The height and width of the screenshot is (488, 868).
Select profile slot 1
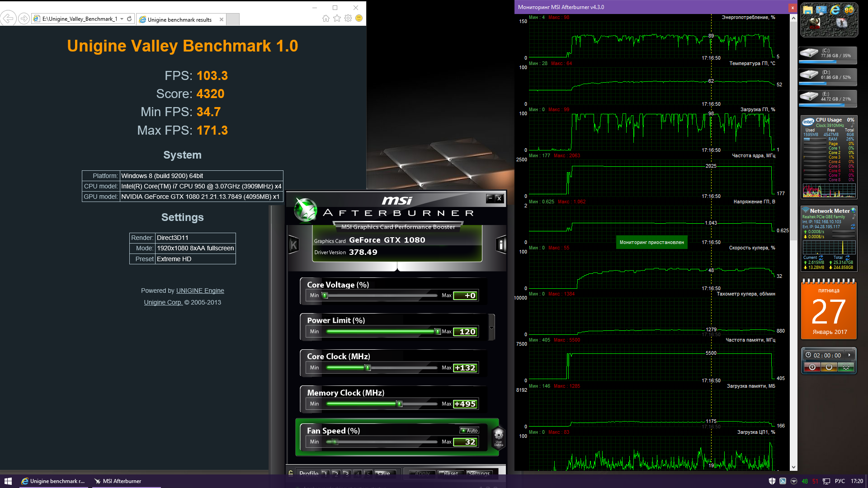click(325, 473)
